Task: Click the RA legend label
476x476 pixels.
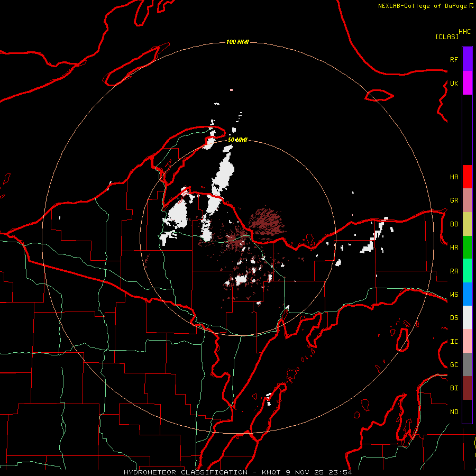Action: [454, 271]
